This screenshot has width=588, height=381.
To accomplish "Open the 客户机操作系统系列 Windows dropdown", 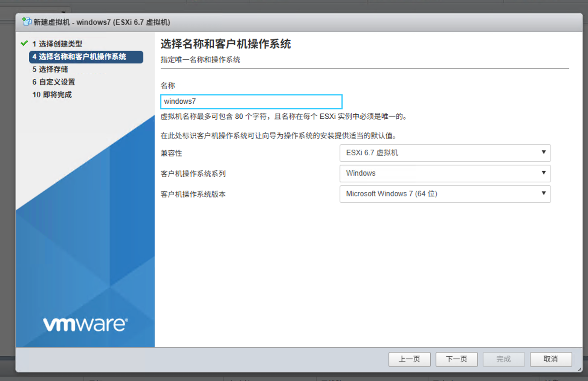I will 445,173.
